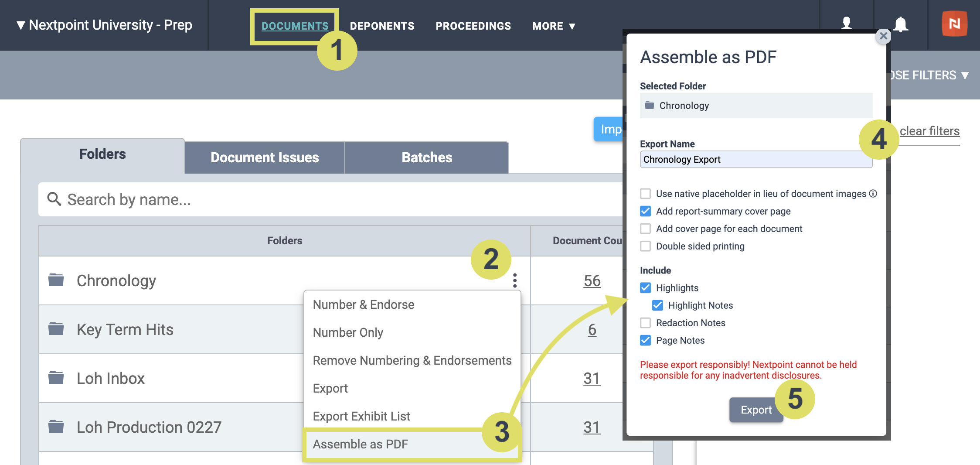Open the user profile icon

coord(847,23)
